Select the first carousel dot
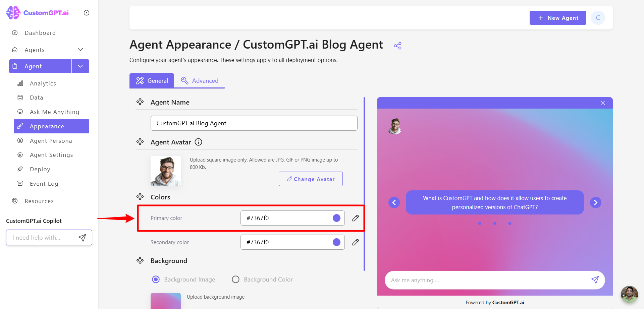 click(x=480, y=224)
